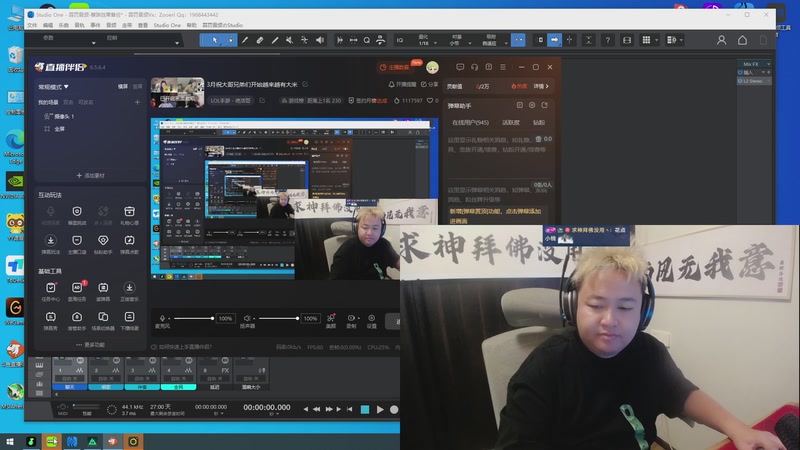Image resolution: width=800 pixels, height=450 pixels.
Task: Switch to 在线用户(945) tab
Action: click(x=470, y=122)
